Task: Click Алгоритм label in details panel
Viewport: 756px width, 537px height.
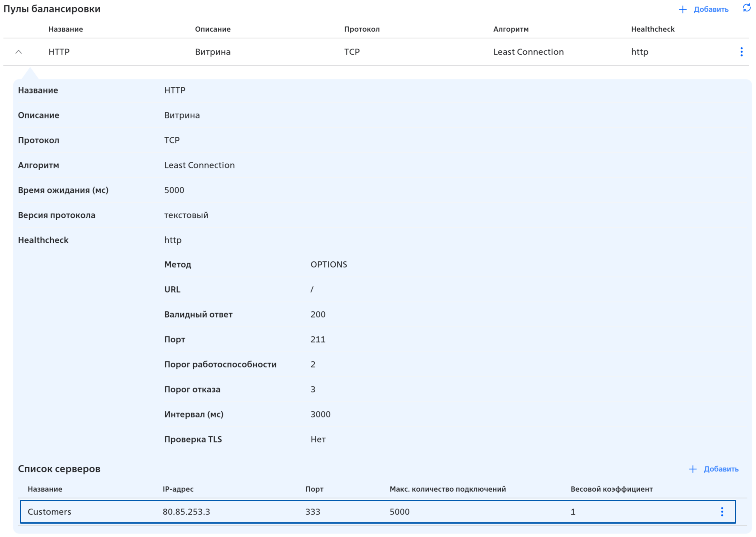Action: [39, 165]
